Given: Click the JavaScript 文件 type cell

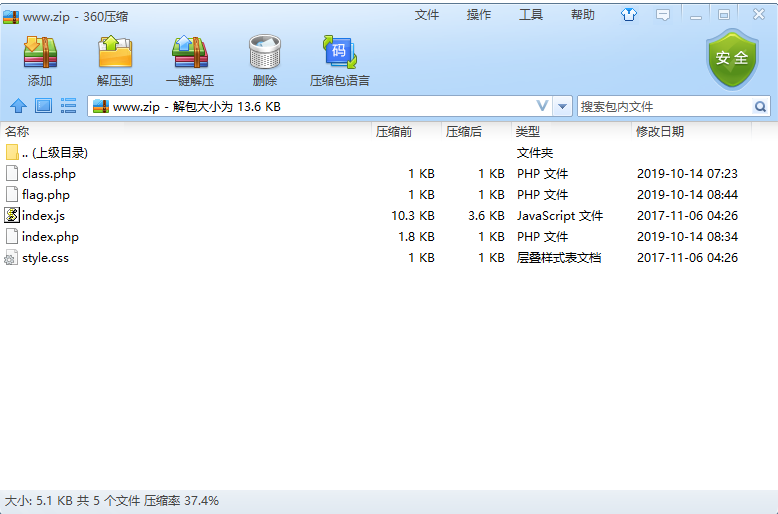Looking at the screenshot, I should pyautogui.click(x=560, y=216).
